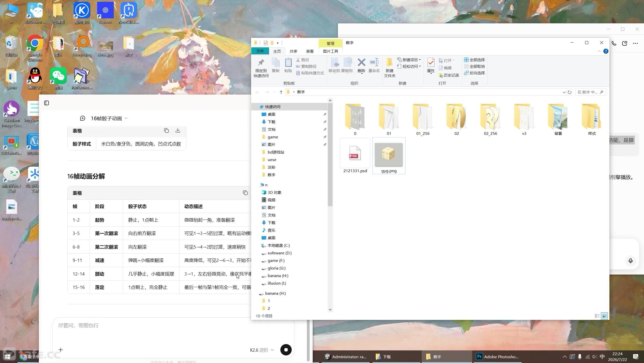
Task: Switch Explorer to large icons view
Action: coord(604,316)
